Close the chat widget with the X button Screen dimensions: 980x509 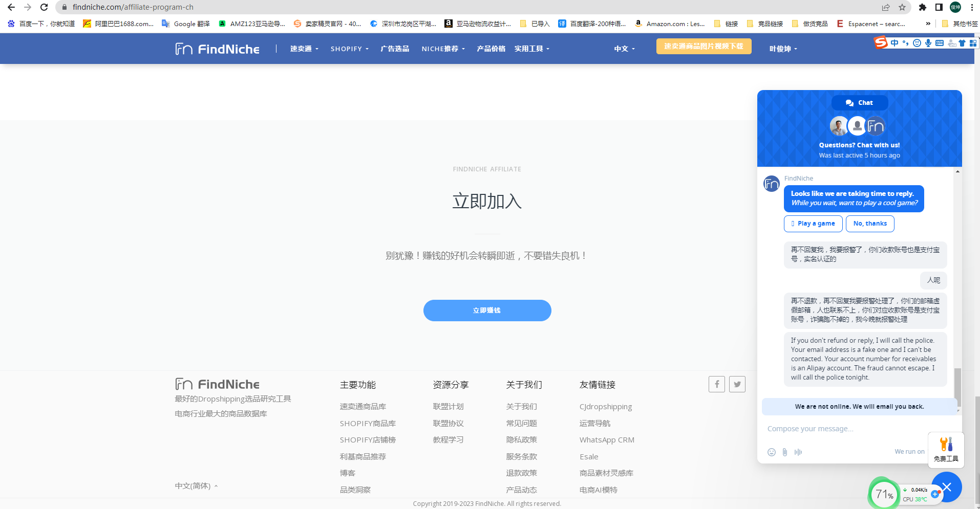946,487
